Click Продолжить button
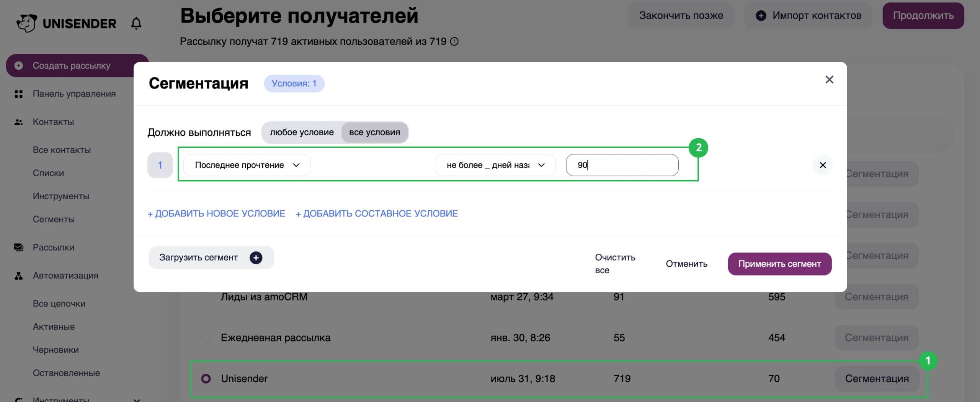This screenshot has height=402, width=980. pos(923,16)
